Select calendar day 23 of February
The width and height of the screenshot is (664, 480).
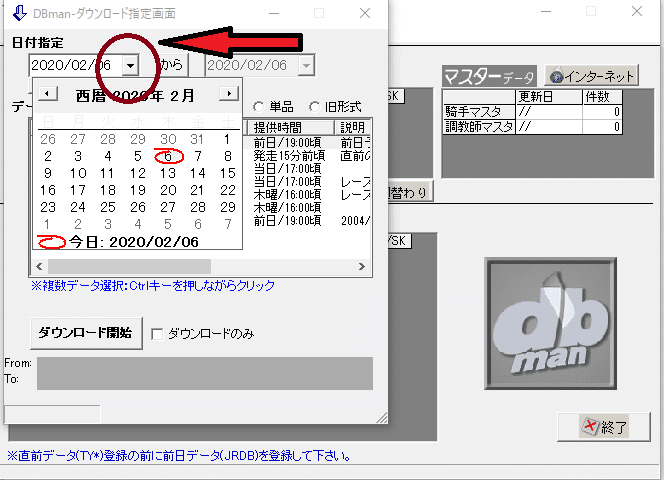[x=48, y=207]
